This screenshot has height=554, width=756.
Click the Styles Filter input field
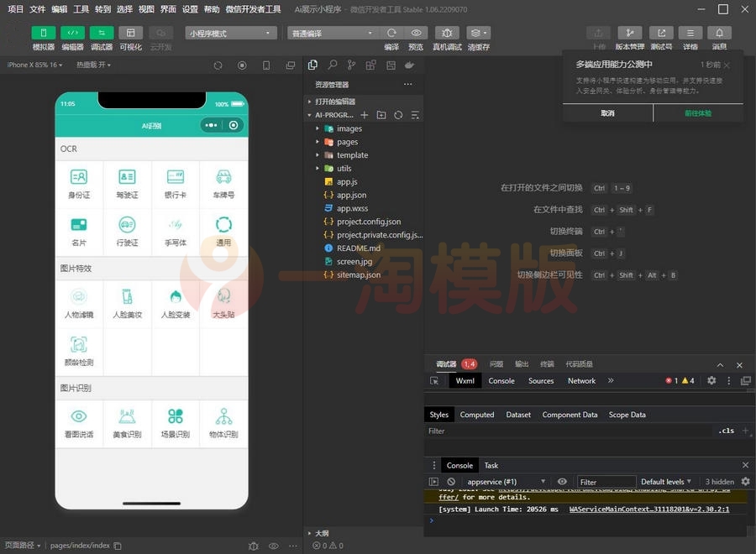tap(568, 431)
